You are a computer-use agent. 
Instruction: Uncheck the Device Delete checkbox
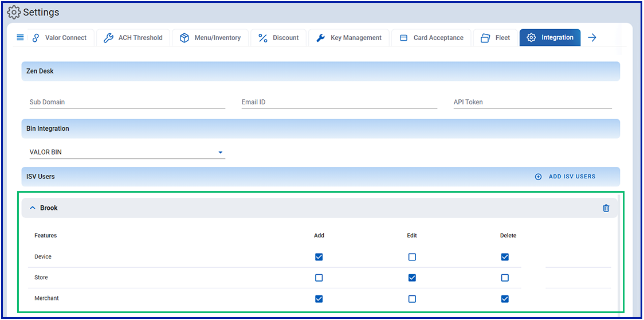coord(505,257)
